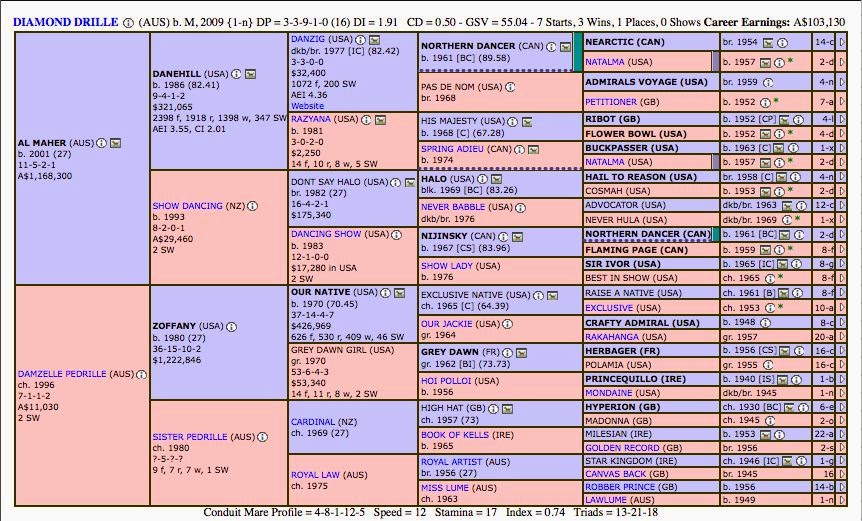Open DANZIG photo icon

pos(374,40)
